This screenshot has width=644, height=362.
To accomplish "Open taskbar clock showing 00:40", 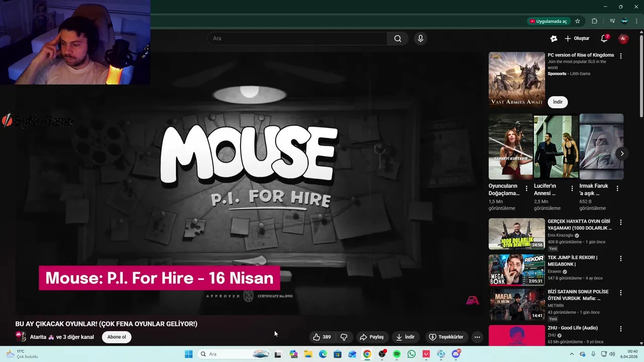I will (629, 354).
